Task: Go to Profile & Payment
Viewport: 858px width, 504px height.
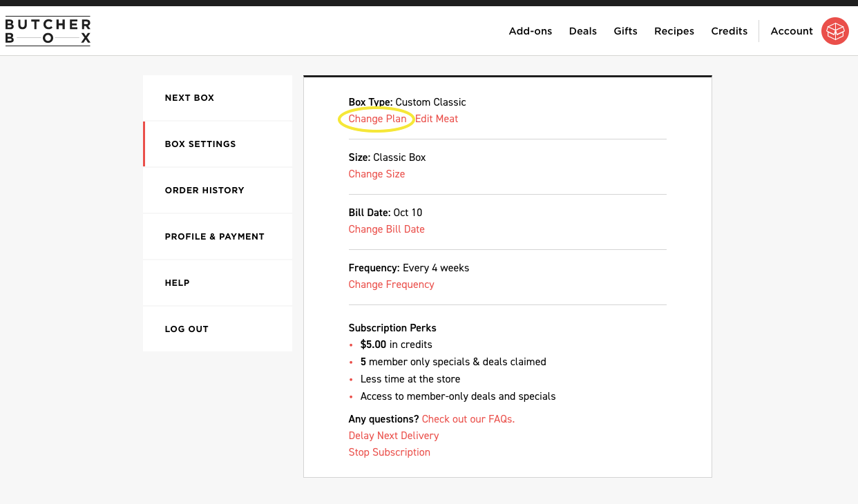Action: [214, 237]
